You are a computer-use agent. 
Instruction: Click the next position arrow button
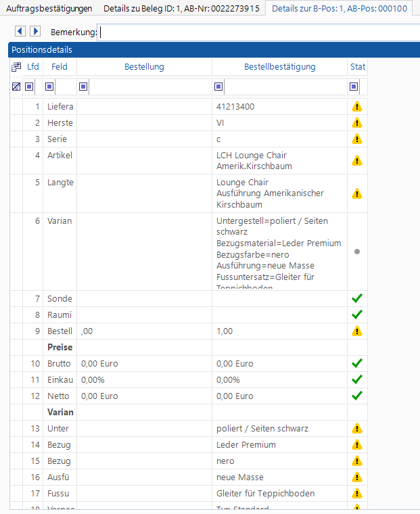click(35, 32)
